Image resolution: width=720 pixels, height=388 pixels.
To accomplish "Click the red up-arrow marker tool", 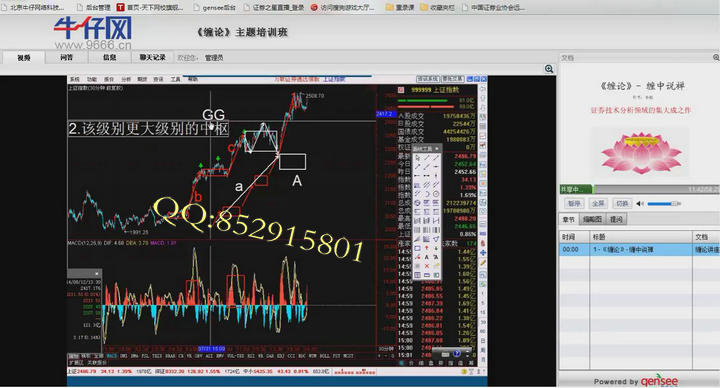I will click(427, 248).
